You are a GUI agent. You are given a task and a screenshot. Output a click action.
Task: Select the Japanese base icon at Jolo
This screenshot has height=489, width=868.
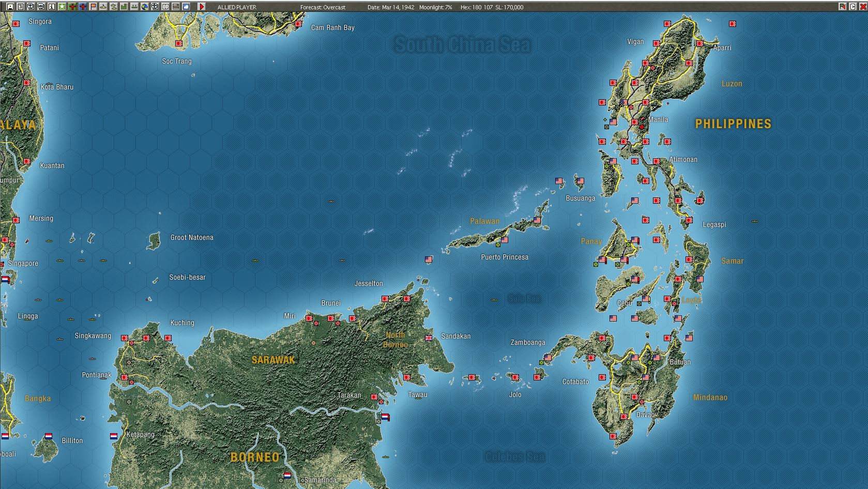click(x=515, y=377)
